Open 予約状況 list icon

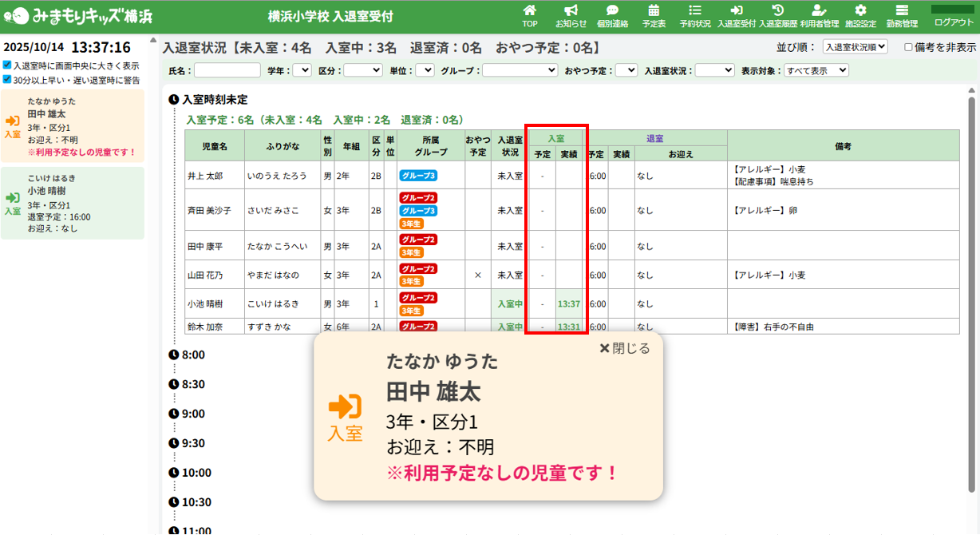point(695,11)
